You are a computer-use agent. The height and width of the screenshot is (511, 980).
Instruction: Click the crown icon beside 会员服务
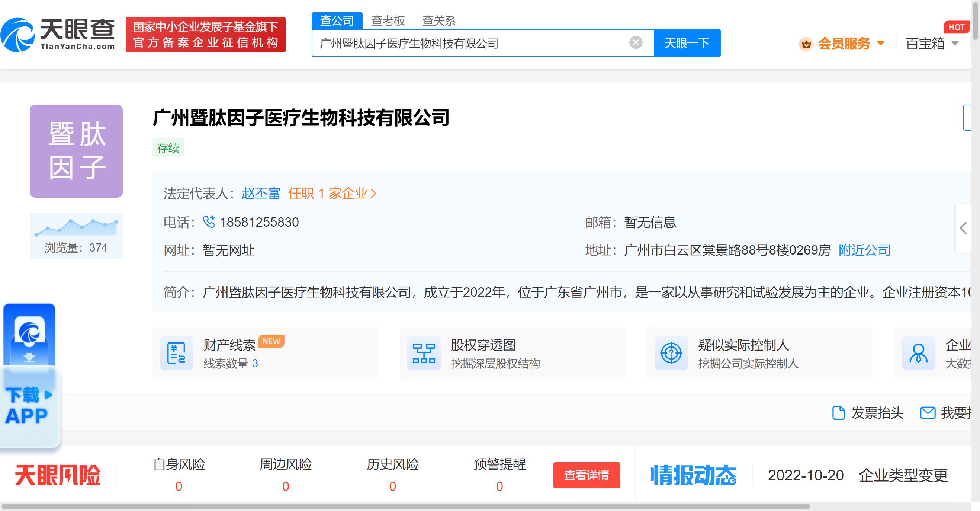[806, 44]
